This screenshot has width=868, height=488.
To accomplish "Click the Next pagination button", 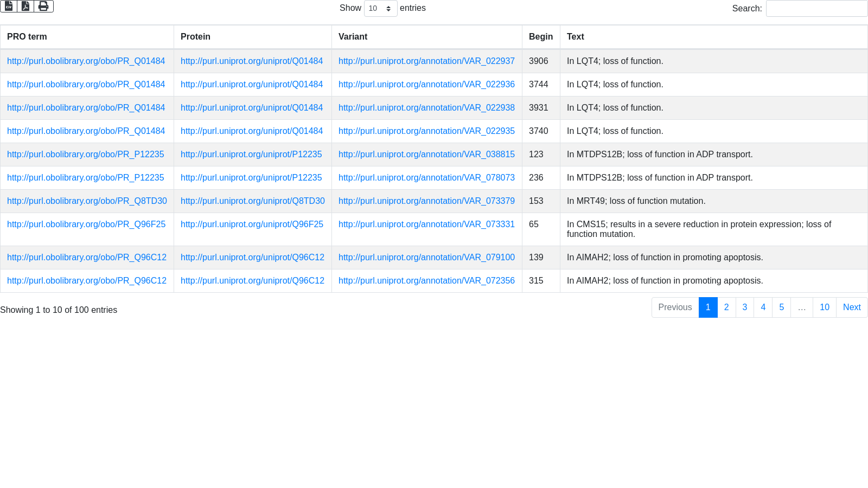I will pos(851,307).
